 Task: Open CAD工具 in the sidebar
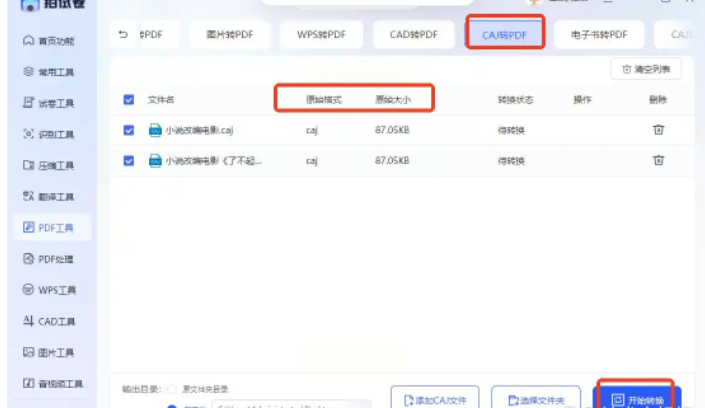point(49,321)
